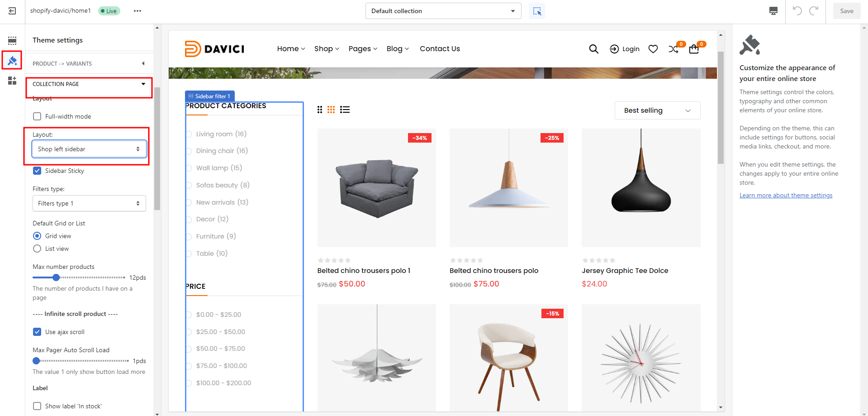Click the store search magnifier icon
This screenshot has height=416, width=868.
593,49
